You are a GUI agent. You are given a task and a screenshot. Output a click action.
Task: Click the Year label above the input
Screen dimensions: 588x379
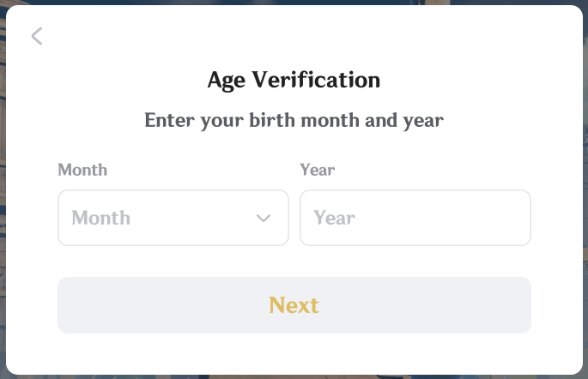point(318,170)
